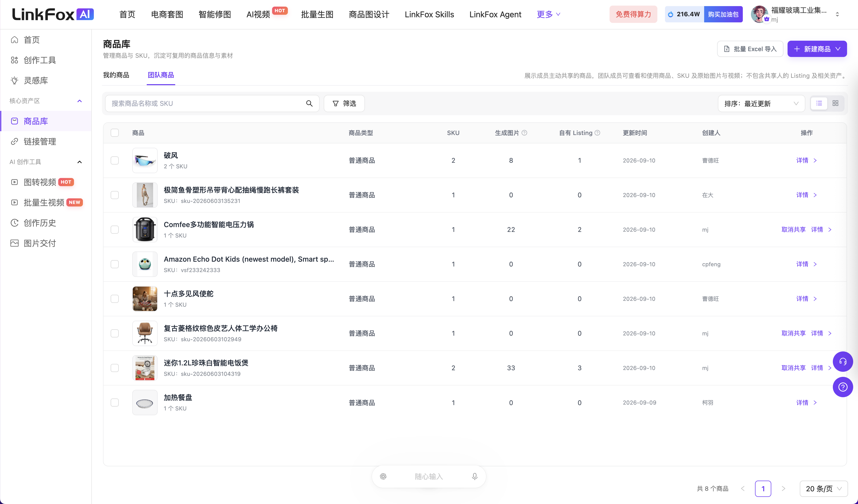Open help question mark floating button
This screenshot has width=858, height=504.
click(843, 387)
